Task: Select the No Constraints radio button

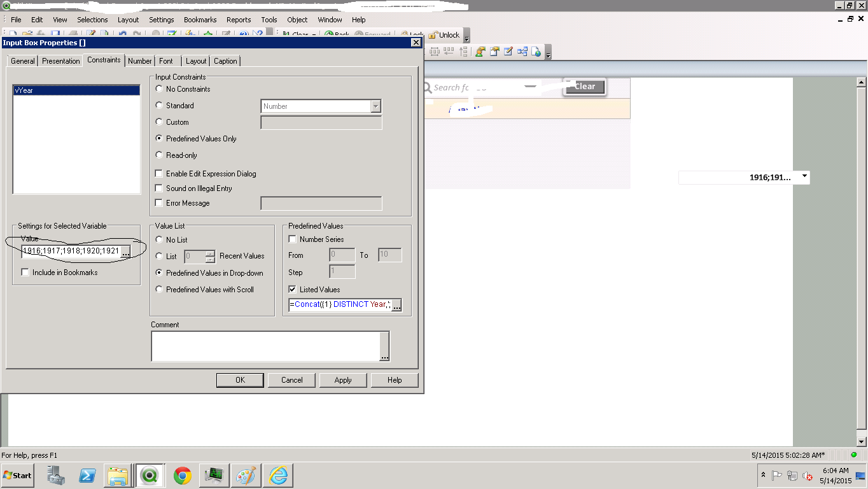Action: click(159, 89)
